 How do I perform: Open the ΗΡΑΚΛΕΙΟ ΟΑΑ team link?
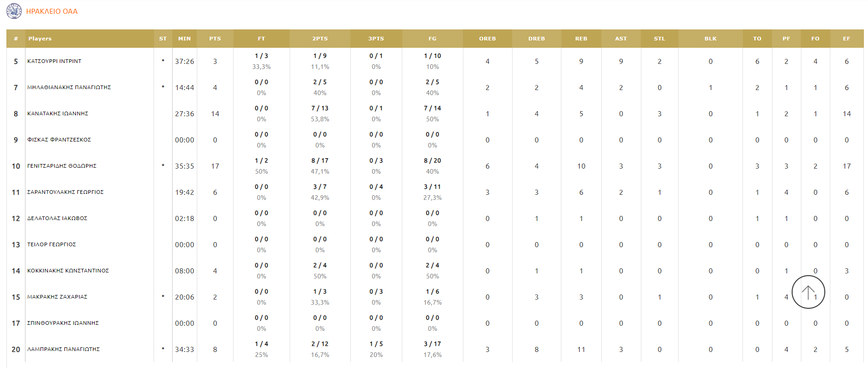[51, 11]
